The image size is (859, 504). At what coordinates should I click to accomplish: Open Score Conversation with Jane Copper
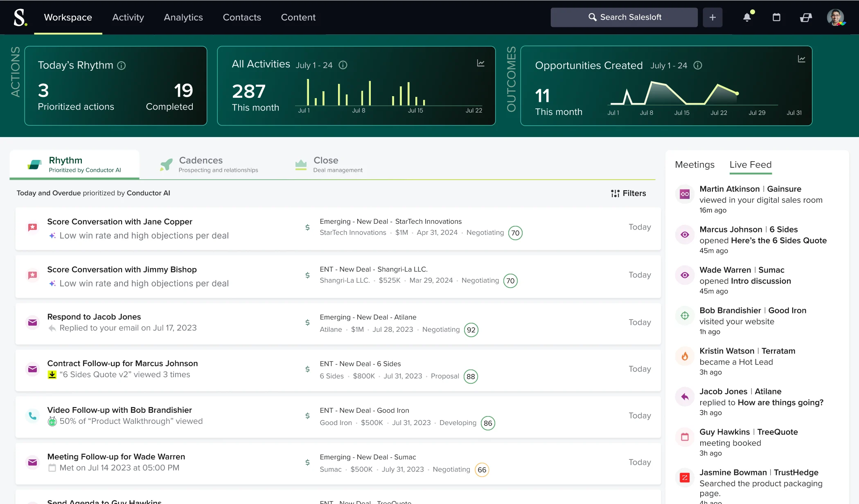tap(119, 222)
